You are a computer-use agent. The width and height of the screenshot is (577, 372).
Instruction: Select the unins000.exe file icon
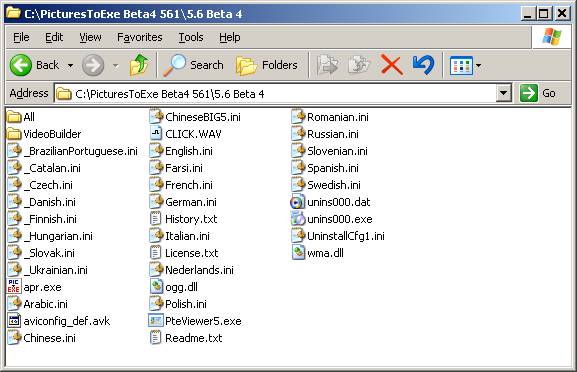(298, 219)
